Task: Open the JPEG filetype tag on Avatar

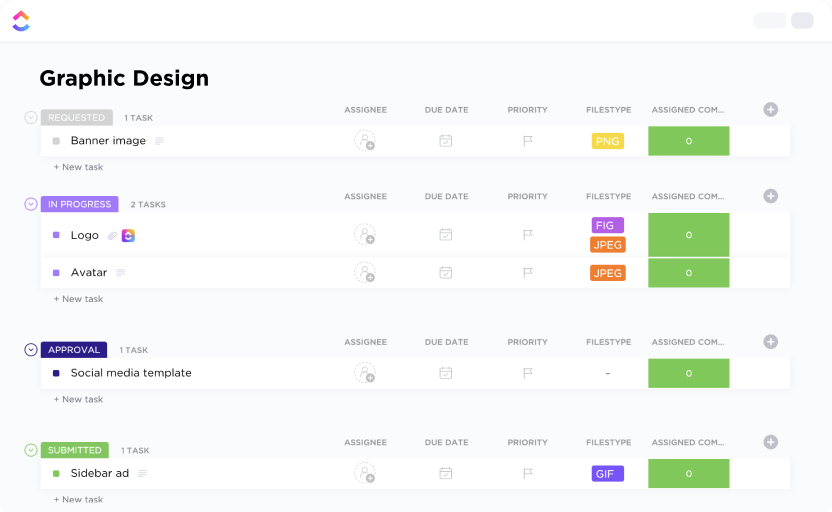Action: pos(608,273)
